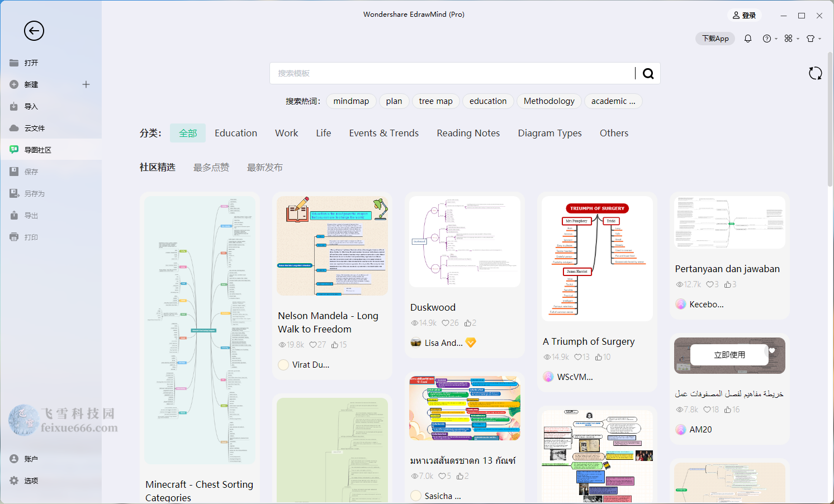Select the Education category tab
834x504 pixels.
coord(236,133)
